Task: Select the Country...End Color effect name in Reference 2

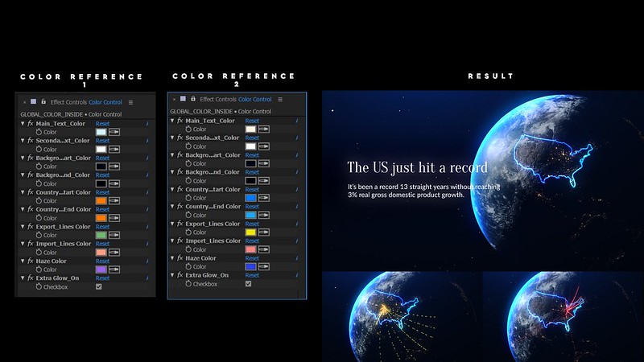Action: [x=213, y=207]
